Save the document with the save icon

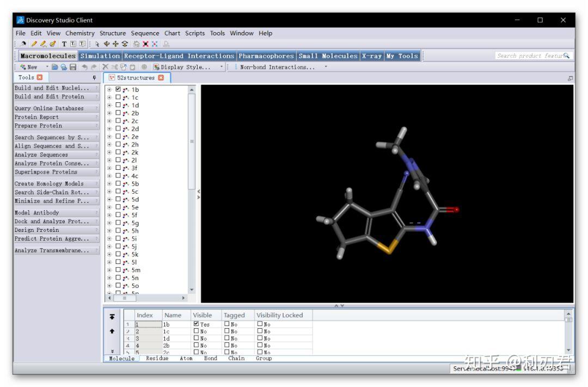point(73,67)
